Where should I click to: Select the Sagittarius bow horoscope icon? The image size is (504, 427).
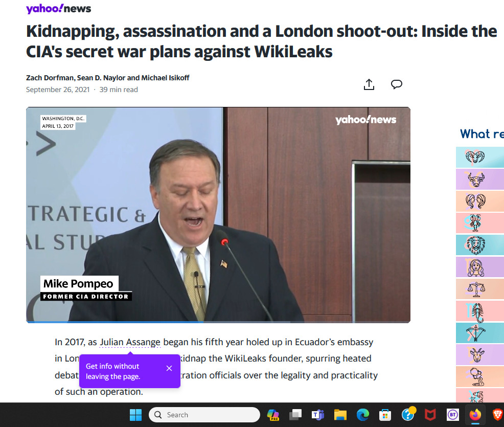pyautogui.click(x=475, y=333)
